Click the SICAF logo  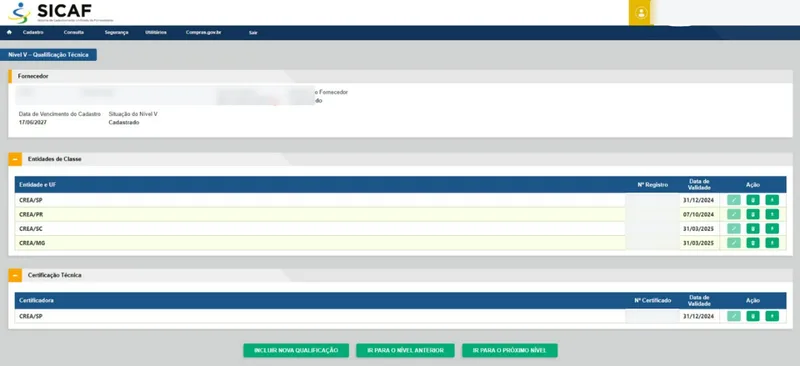pos(60,13)
